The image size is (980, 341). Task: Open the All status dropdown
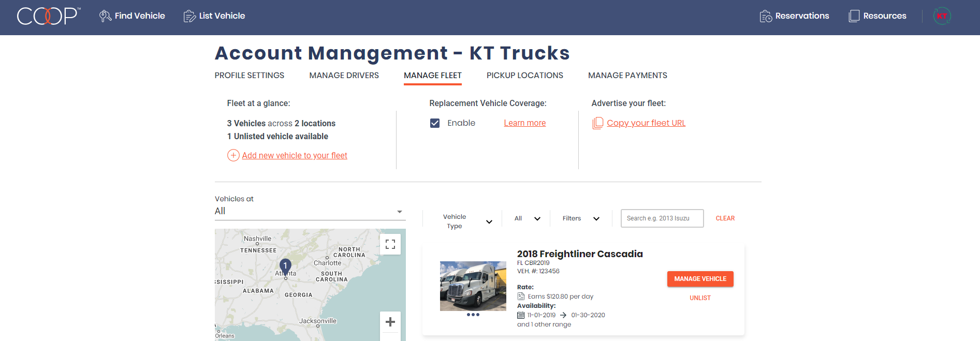(x=527, y=218)
